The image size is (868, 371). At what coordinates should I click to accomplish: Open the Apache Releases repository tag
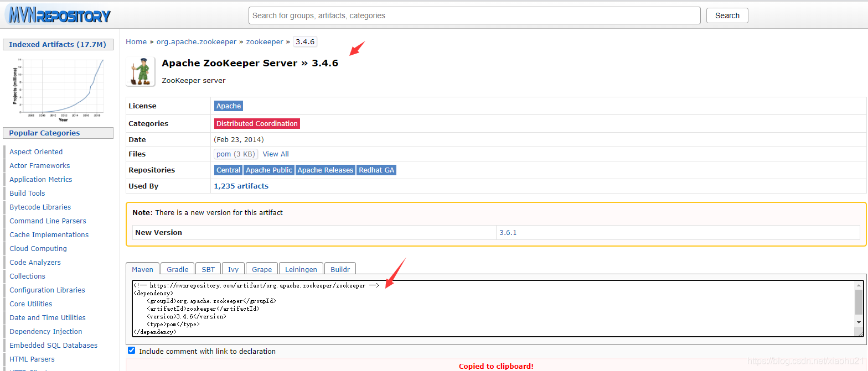pyautogui.click(x=325, y=170)
